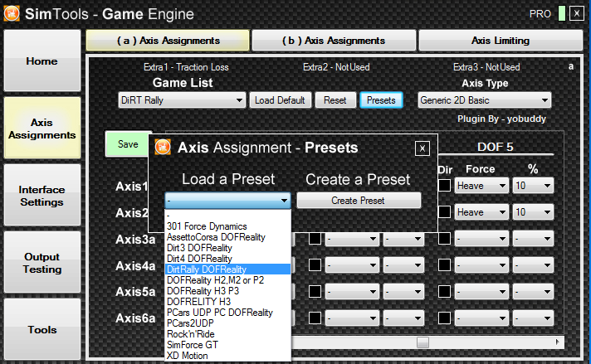Choose DirtRally DOFReality preset
The image size is (591, 364).
[227, 269]
